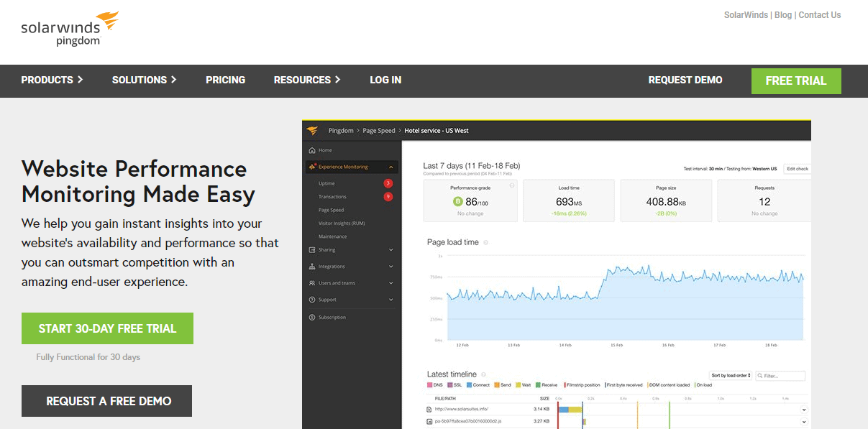Click the blue Connect legend swatch

tap(470, 385)
